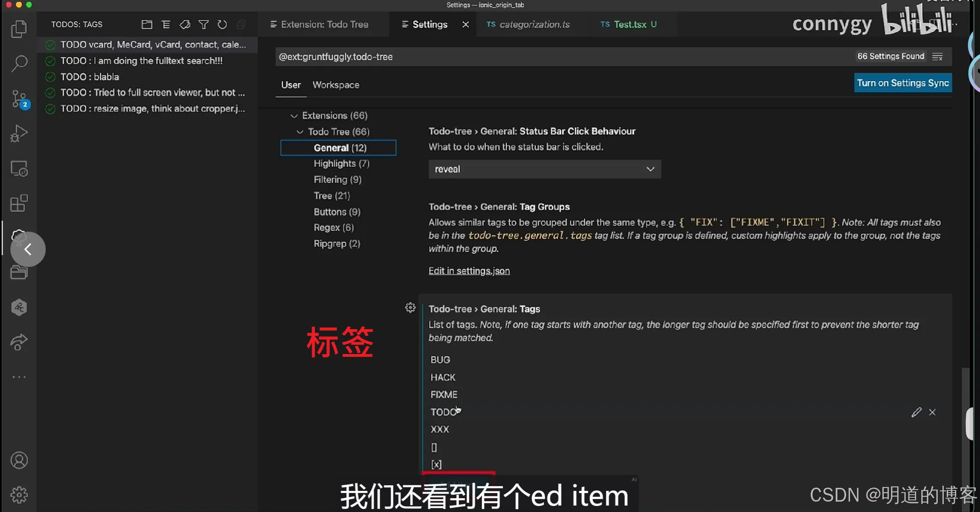This screenshot has width=980, height=512.
Task: Open the Explorer view in the activity bar
Action: pos(19,29)
